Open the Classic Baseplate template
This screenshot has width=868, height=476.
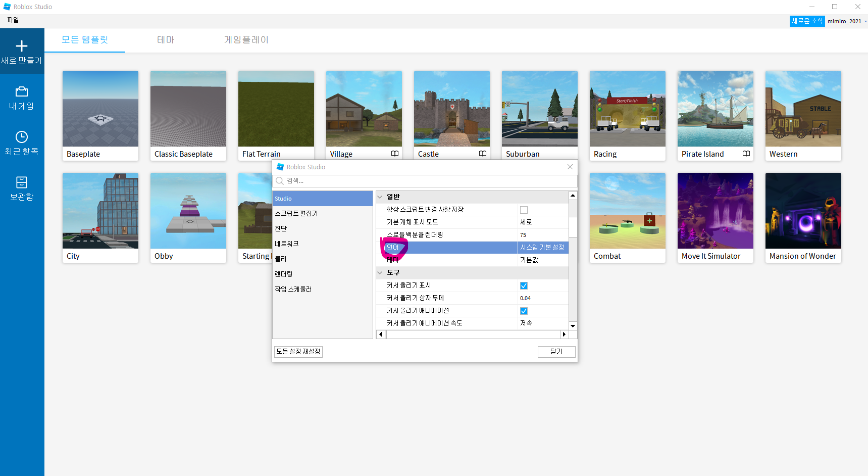(188, 116)
